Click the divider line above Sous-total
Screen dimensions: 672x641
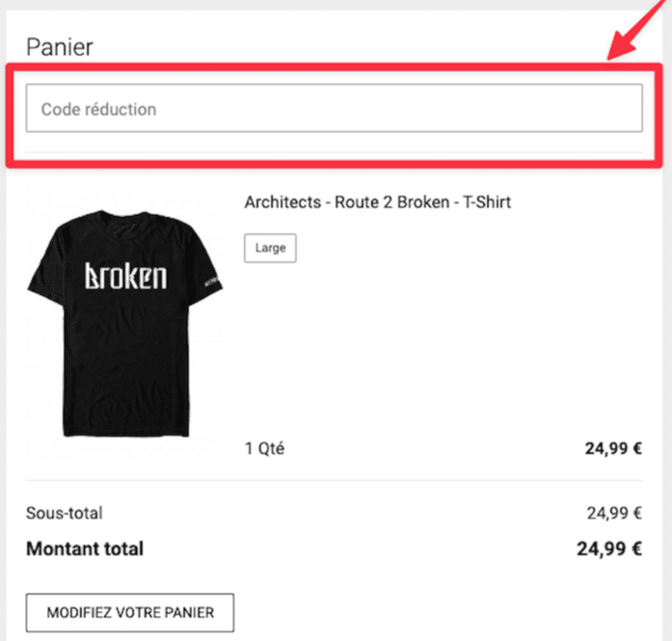click(334, 480)
